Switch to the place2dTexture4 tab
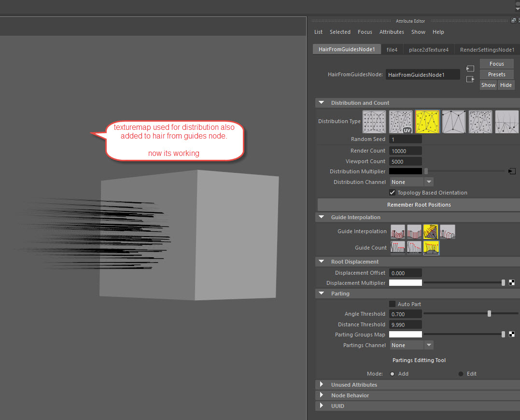Image resolution: width=520 pixels, height=420 pixels. coord(428,50)
